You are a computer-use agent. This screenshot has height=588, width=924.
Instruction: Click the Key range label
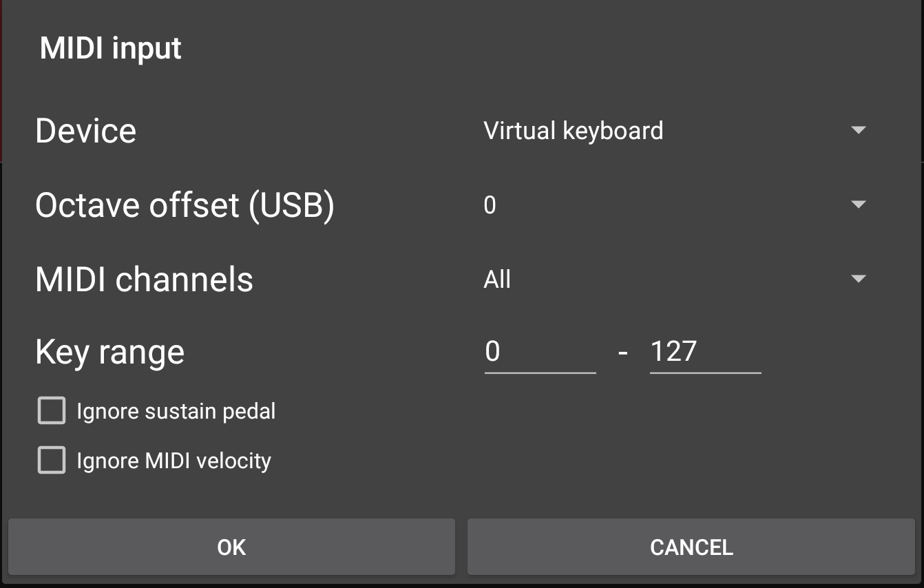click(109, 353)
